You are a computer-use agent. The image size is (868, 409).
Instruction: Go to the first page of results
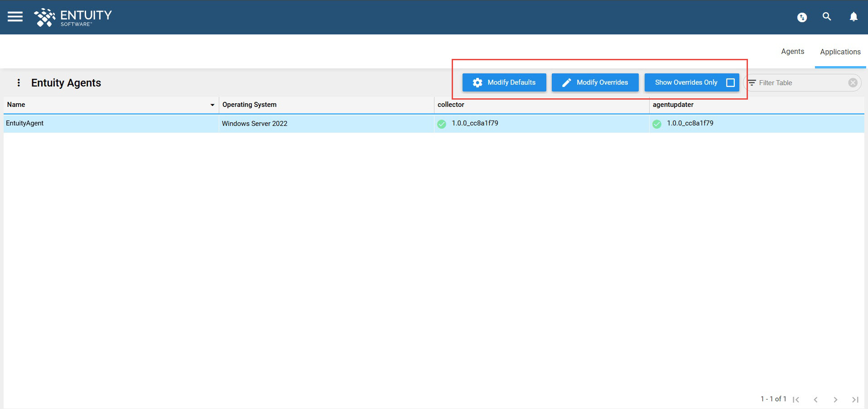(x=796, y=399)
